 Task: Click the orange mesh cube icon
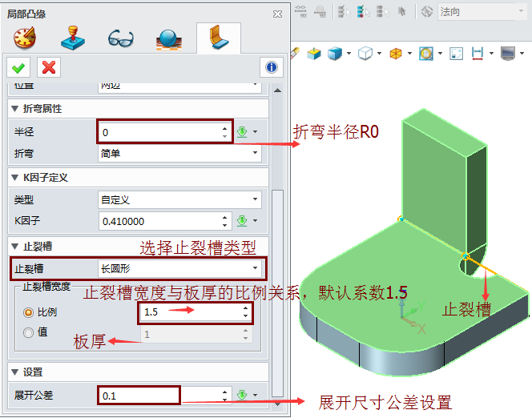pyautogui.click(x=396, y=54)
